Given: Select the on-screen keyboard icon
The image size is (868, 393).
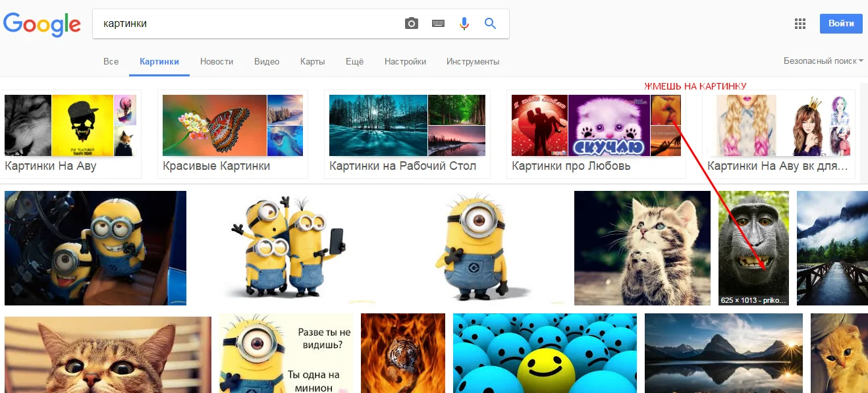Looking at the screenshot, I should [x=437, y=22].
